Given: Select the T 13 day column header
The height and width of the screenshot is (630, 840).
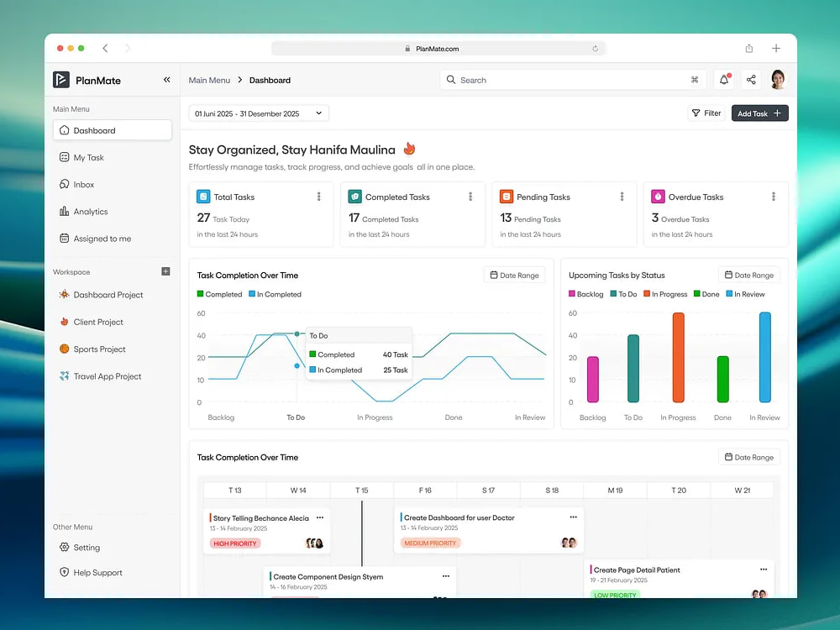Looking at the screenshot, I should (x=234, y=491).
